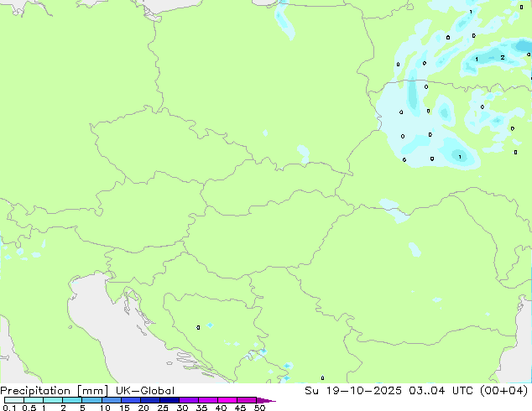Click the 0.1–0.5 mm legend swatch
Screen dimensions: 532x411
[x=14, y=400]
